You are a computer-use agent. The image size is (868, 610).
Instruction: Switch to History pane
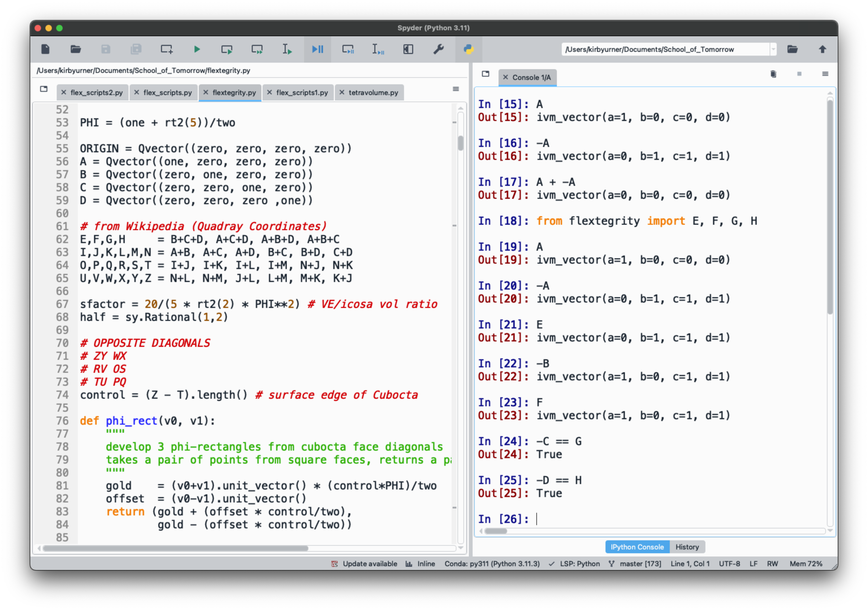pyautogui.click(x=687, y=547)
